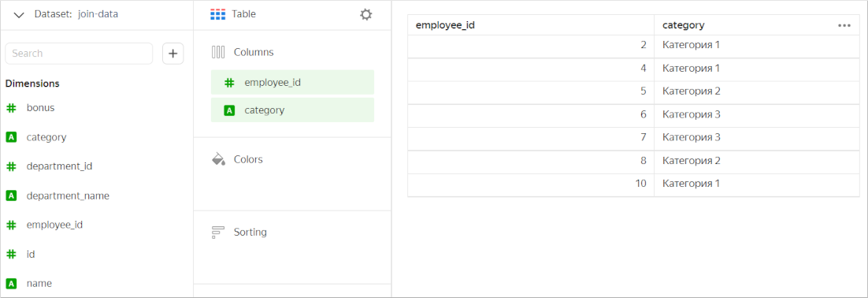Click the Table chart type icon
The height and width of the screenshot is (298, 868).
point(218,14)
